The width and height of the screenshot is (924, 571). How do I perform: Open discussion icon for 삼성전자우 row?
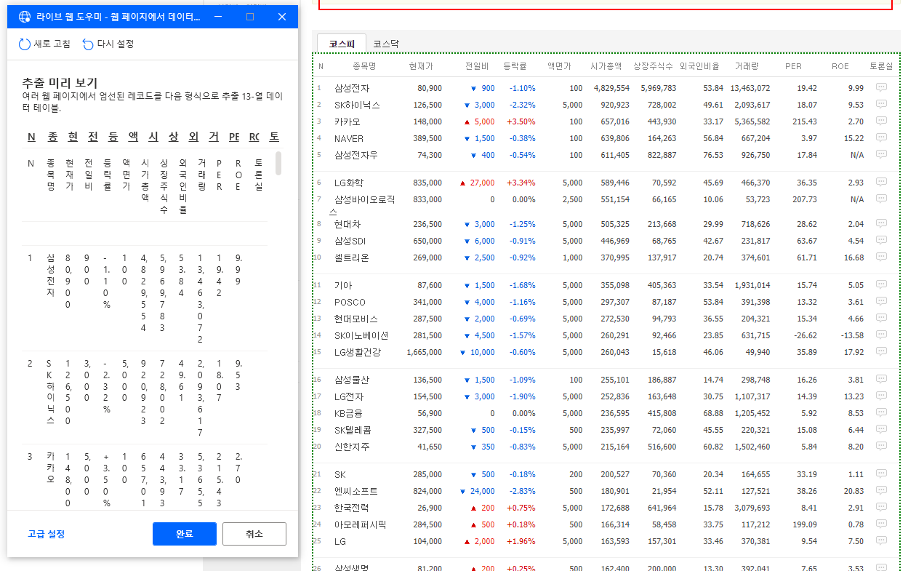(881, 154)
